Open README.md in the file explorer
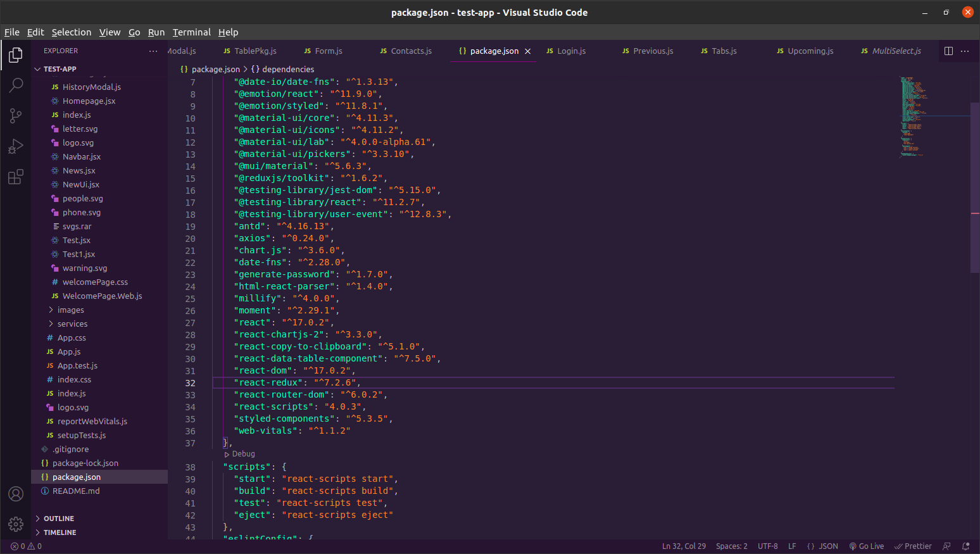This screenshot has width=980, height=554. pyautogui.click(x=76, y=491)
